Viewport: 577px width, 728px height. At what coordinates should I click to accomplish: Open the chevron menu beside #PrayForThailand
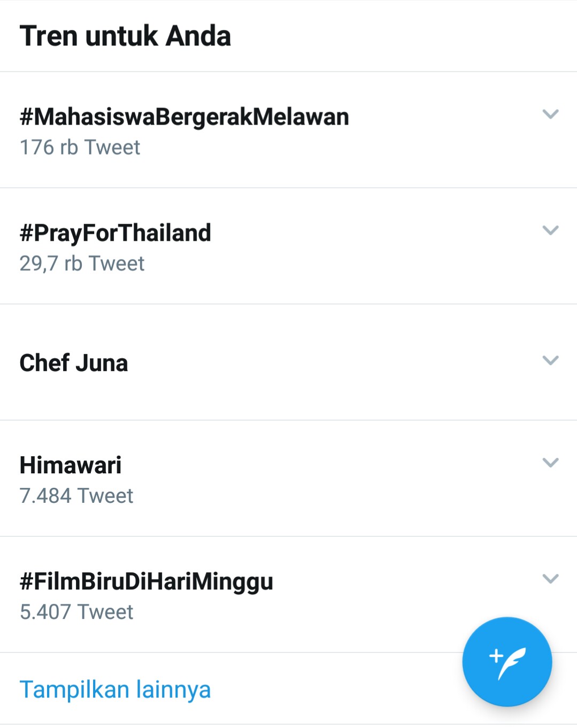[x=550, y=230]
